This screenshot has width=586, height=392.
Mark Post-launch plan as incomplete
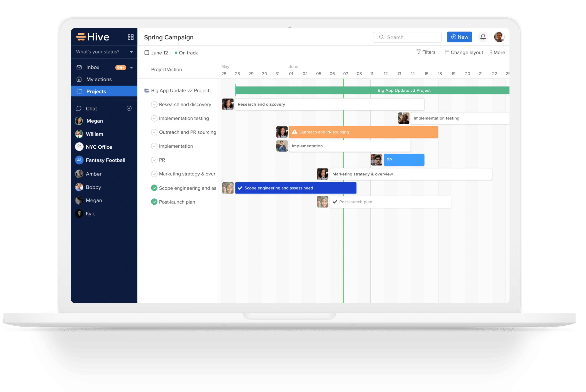[x=154, y=202]
